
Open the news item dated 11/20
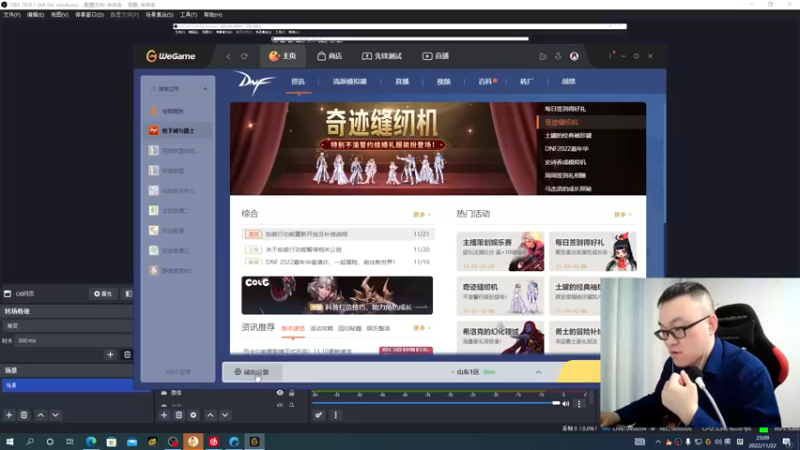coord(337,249)
